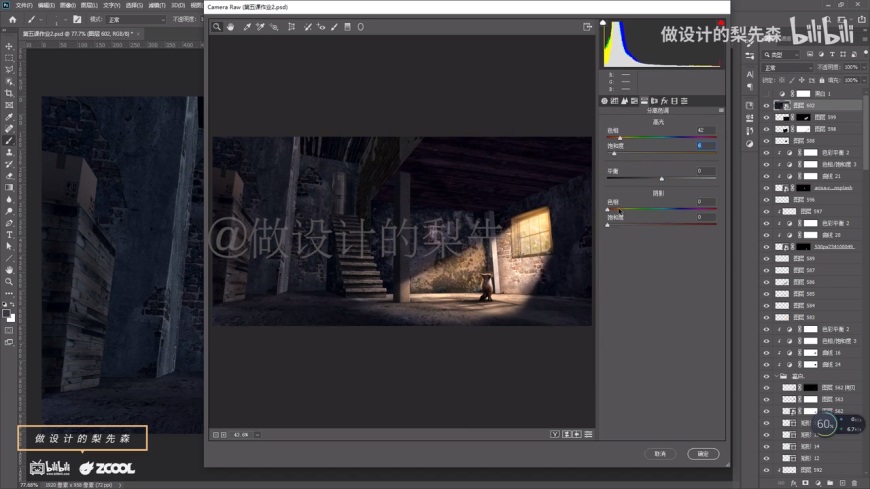Select the Radial Filter tool in Camera Raw

pyautogui.click(x=361, y=27)
